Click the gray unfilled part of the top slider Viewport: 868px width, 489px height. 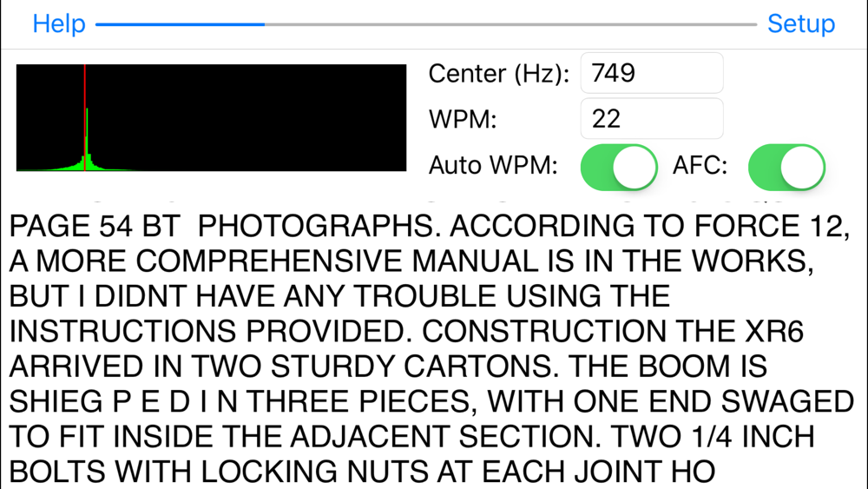[510, 24]
